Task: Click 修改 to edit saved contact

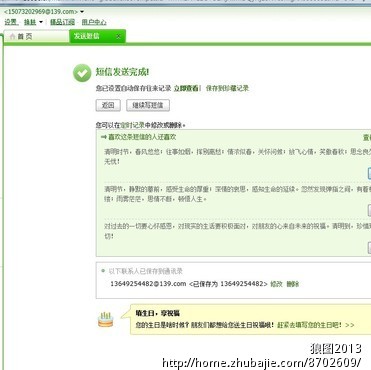Action: coord(276,284)
